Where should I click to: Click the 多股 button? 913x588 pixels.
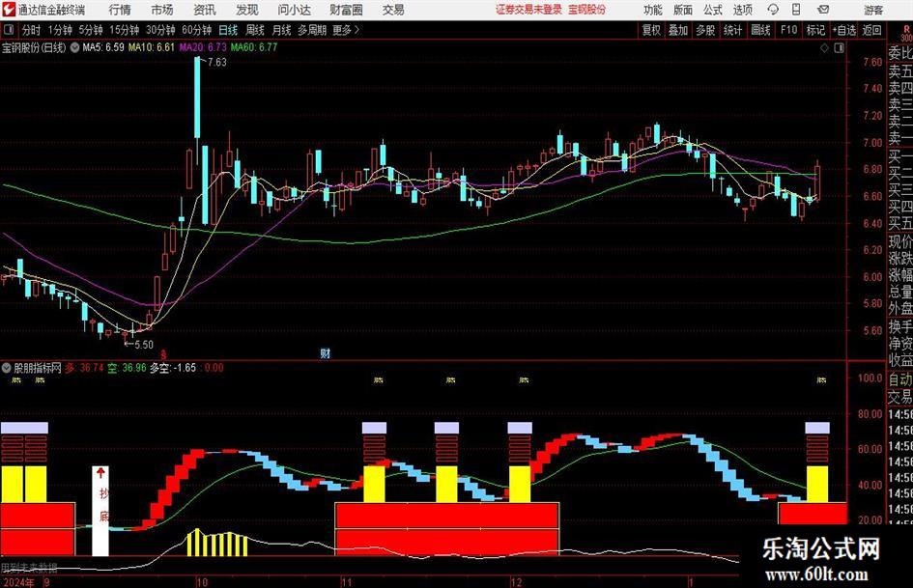705,30
